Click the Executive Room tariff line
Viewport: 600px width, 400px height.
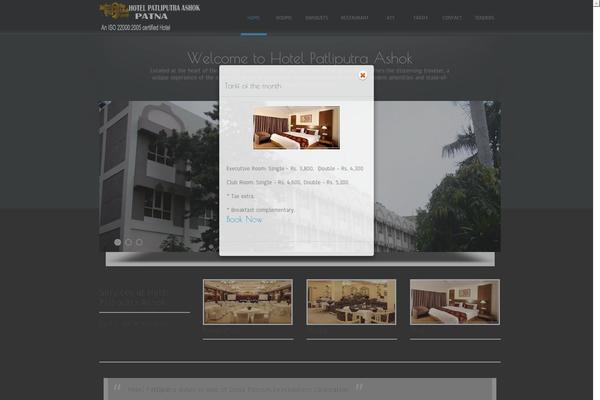[295, 168]
